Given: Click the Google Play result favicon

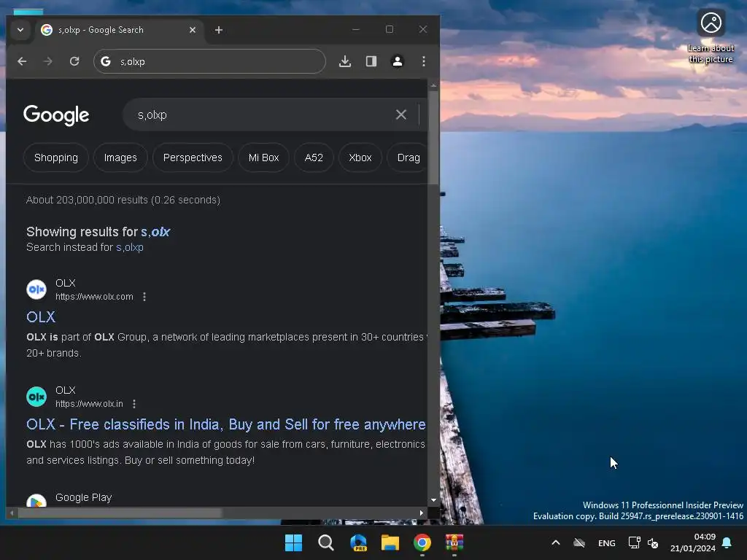Looking at the screenshot, I should (36, 500).
